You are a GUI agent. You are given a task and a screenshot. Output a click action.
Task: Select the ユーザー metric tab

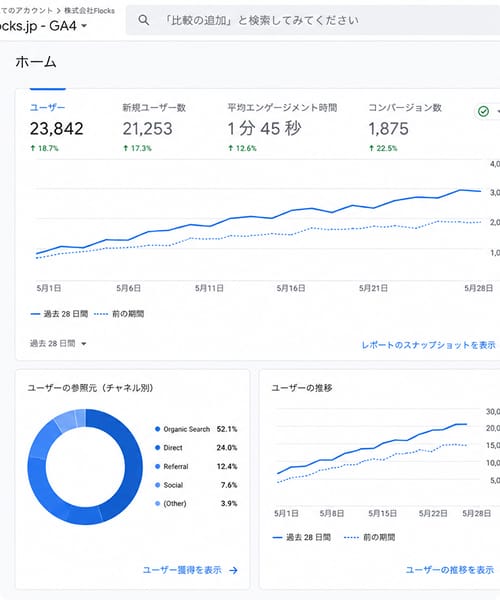point(47,108)
